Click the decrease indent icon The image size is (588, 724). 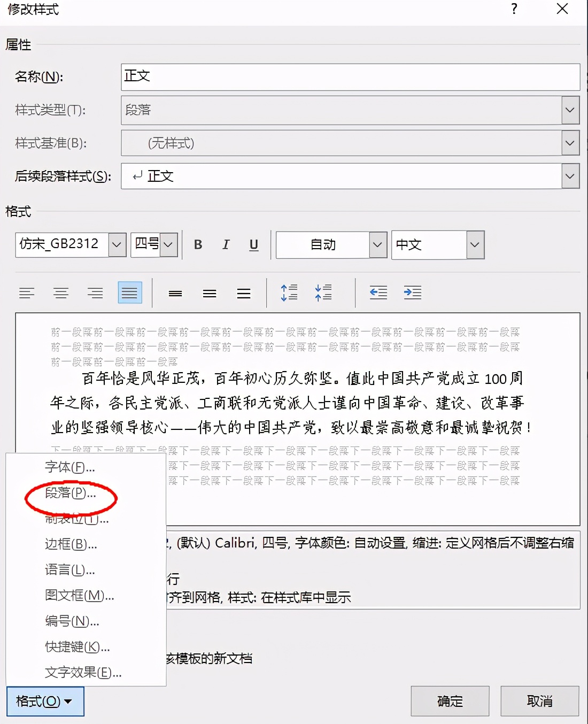tap(378, 292)
